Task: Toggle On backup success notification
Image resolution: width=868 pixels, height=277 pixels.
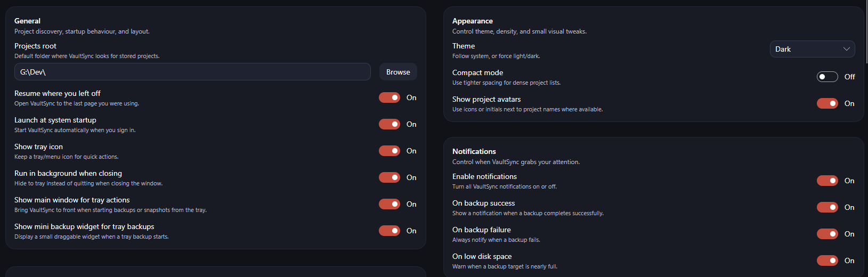Action: click(x=827, y=207)
